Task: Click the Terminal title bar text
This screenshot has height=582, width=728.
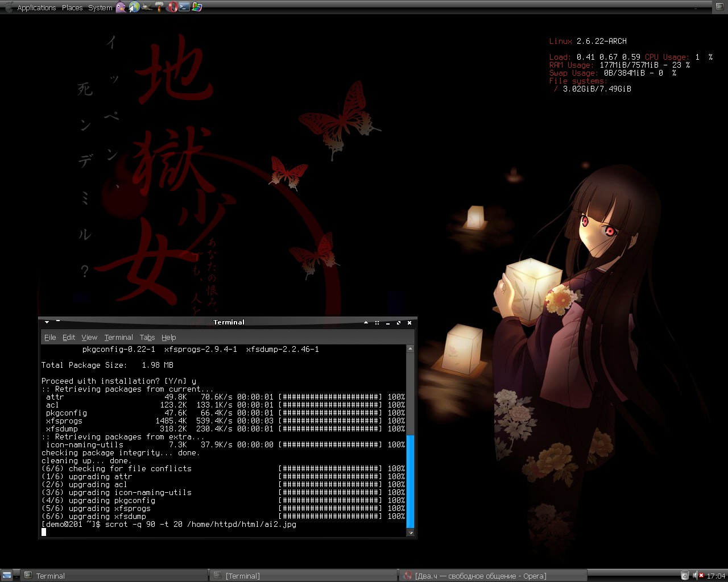Action: click(229, 322)
